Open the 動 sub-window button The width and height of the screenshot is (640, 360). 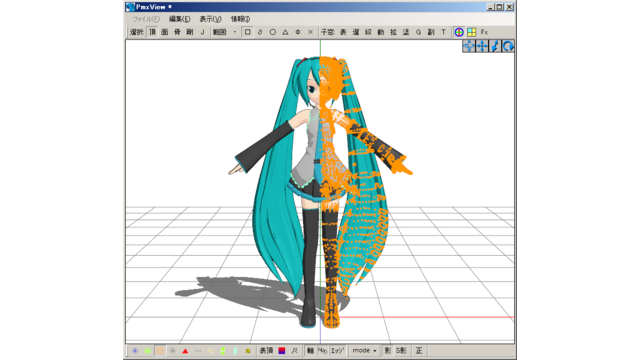coord(381,32)
